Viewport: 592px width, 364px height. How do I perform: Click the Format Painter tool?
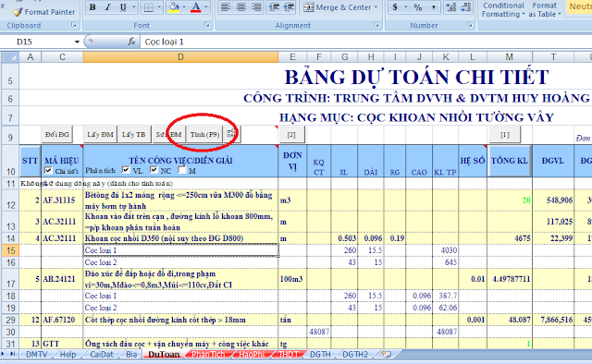(43, 12)
